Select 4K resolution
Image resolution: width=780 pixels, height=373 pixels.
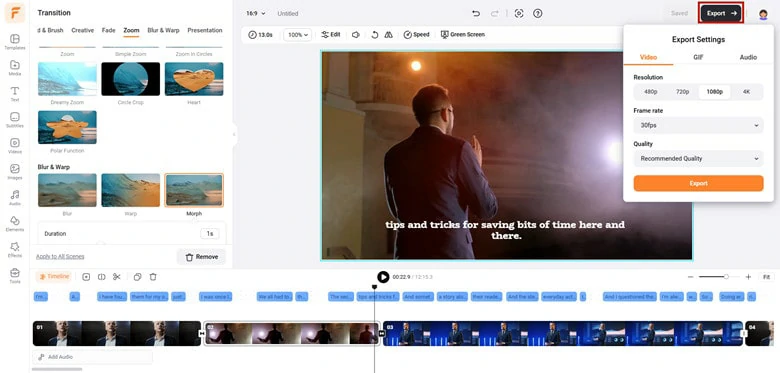(x=746, y=92)
